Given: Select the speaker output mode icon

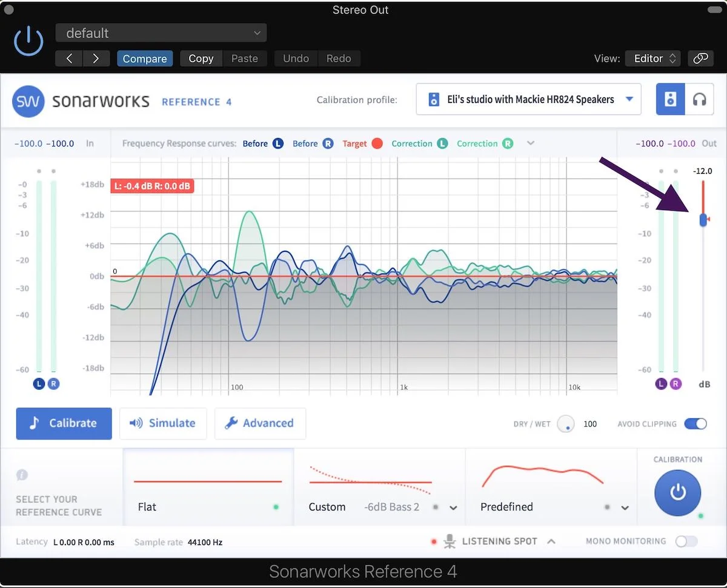Looking at the screenshot, I should click(x=670, y=99).
